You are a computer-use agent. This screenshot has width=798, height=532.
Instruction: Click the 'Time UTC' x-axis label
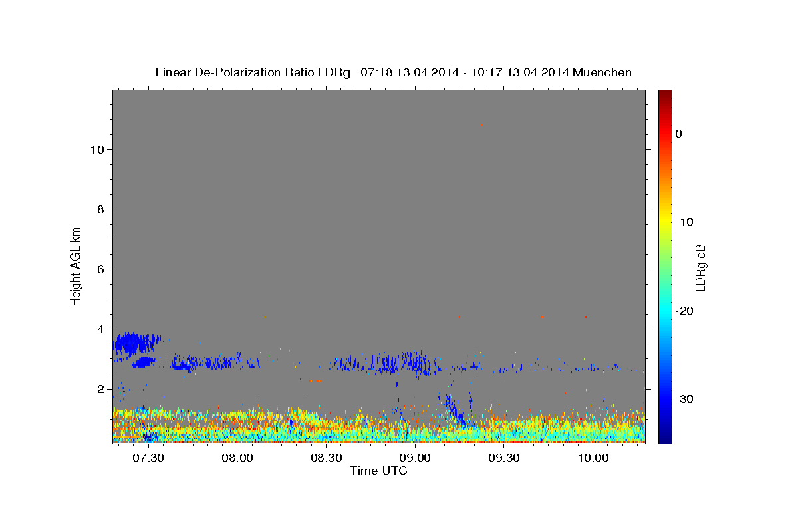pos(378,471)
